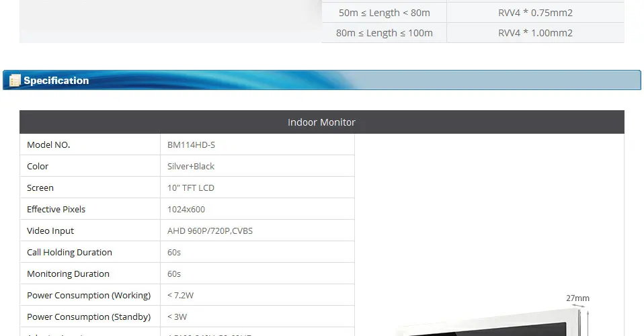Select the Silver+Black color value
Viewport: 644px width, 336px height.
[190, 167]
